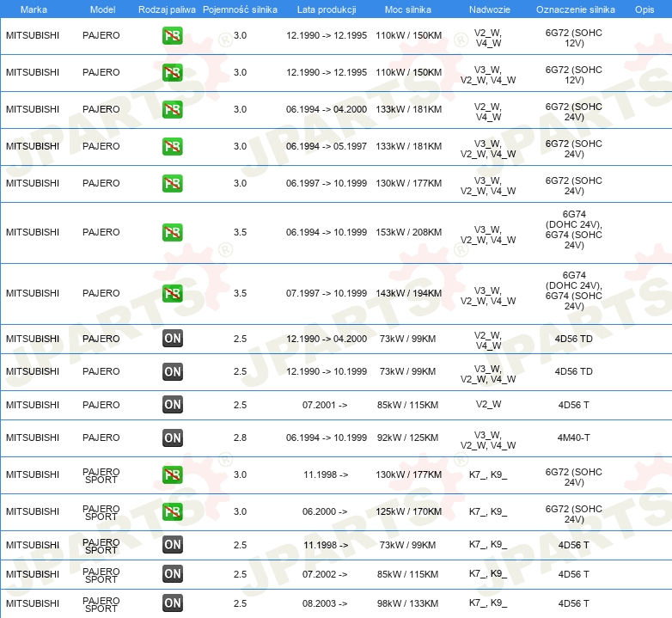Click petrol fuel icon in 06.1994 -> 05.1997 row
Screen dimensions: 672x618
pyautogui.click(x=172, y=146)
